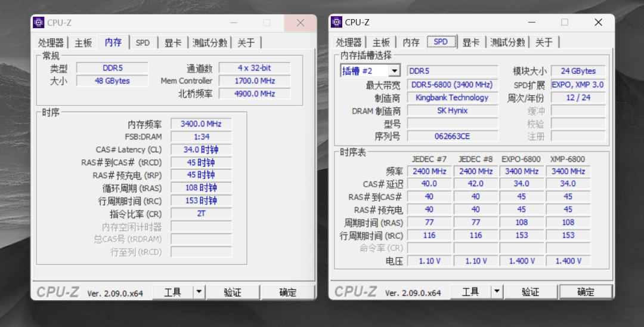This screenshot has width=644, height=327.
Task: Switch to 内存 tab in right window
Action: tap(411, 42)
